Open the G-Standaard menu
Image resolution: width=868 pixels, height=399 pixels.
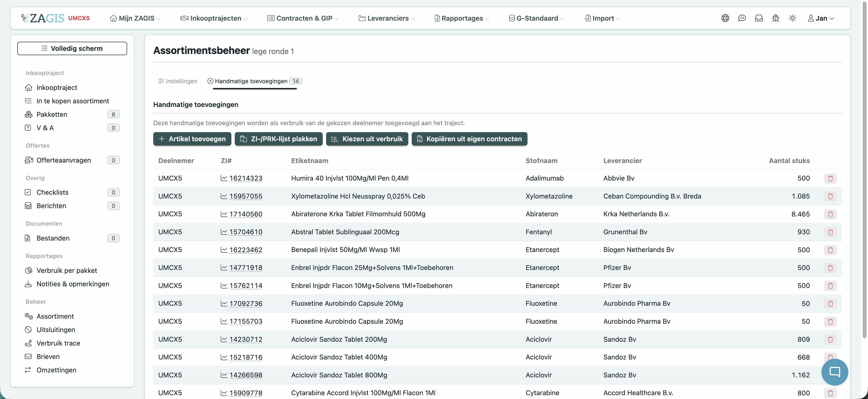(x=536, y=18)
